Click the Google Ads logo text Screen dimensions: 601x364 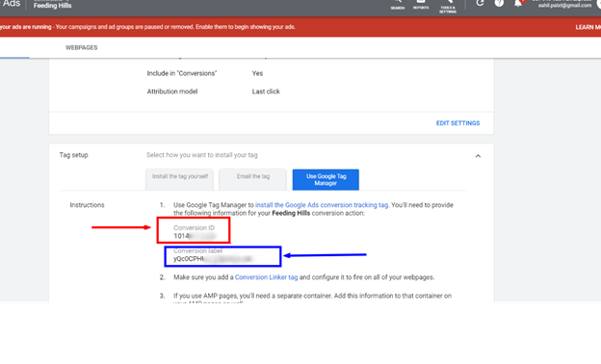click(12, 4)
